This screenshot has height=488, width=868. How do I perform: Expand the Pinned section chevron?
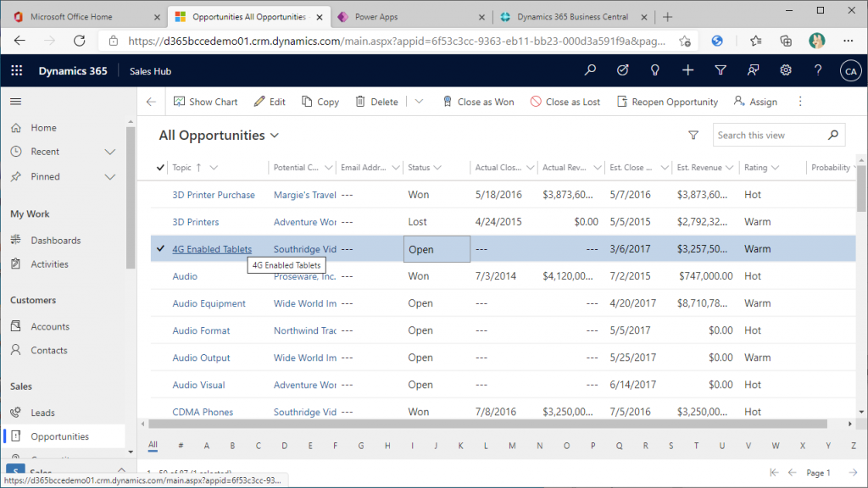110,177
